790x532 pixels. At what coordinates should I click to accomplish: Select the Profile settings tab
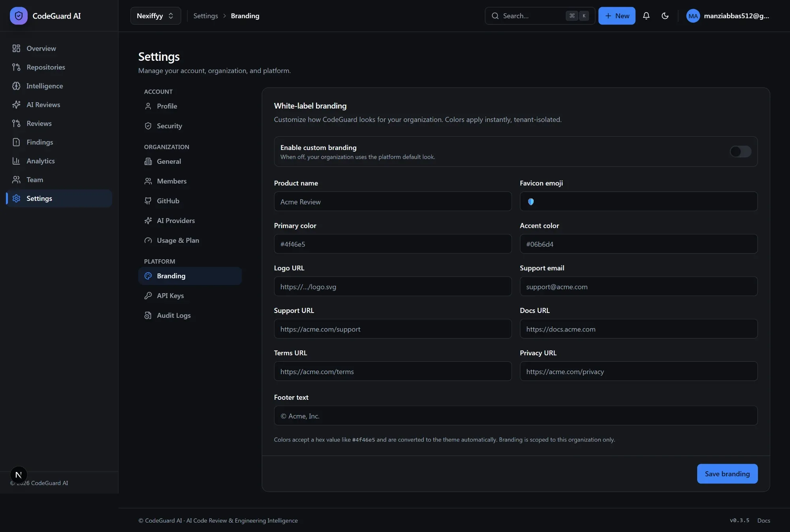190,106
